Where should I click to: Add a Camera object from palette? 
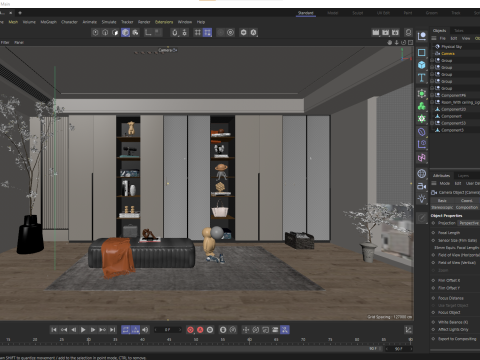(x=422, y=186)
